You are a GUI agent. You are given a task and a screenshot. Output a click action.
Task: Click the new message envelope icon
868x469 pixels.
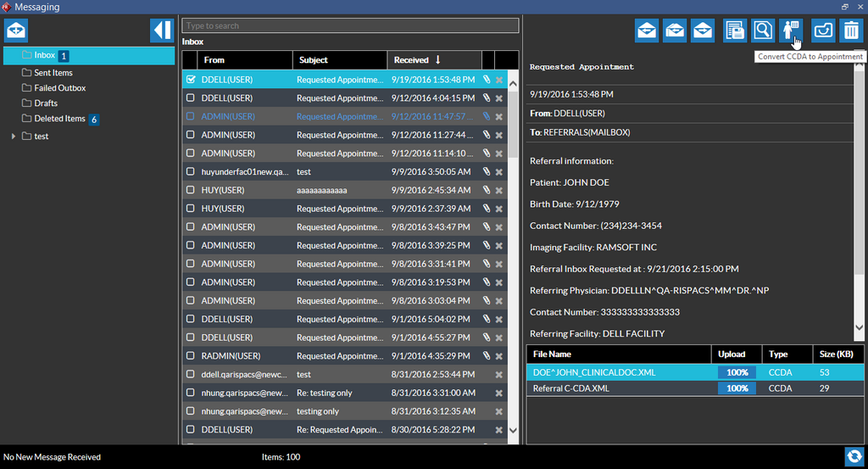(16, 31)
